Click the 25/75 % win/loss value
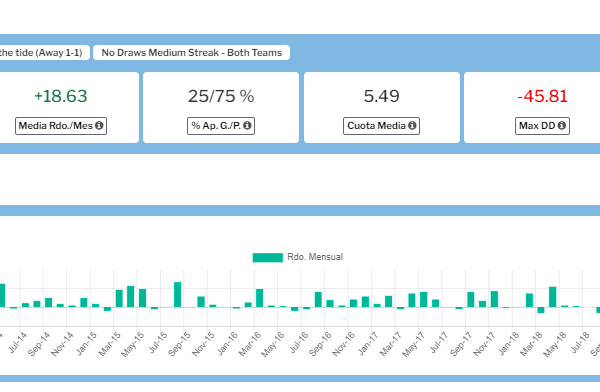The height and width of the screenshot is (392, 600). click(221, 96)
